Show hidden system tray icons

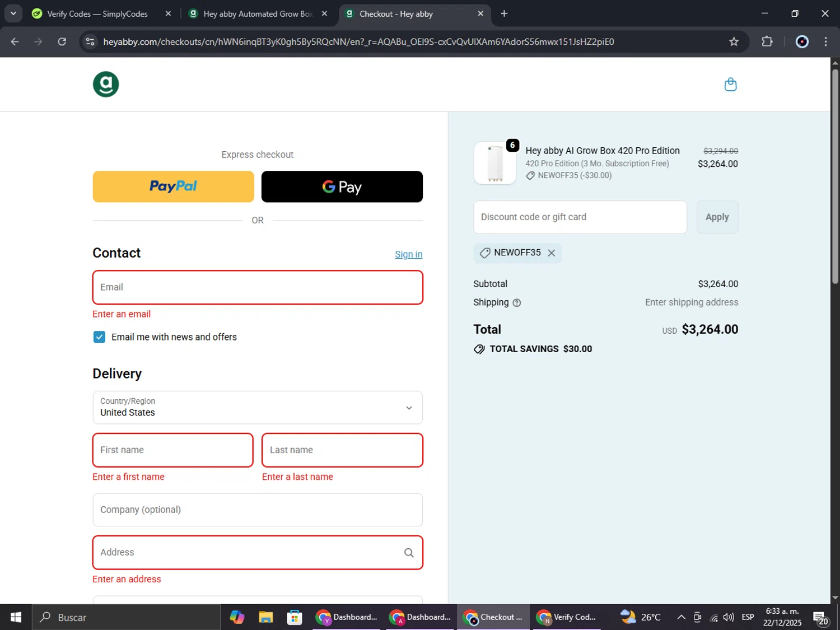[681, 617]
